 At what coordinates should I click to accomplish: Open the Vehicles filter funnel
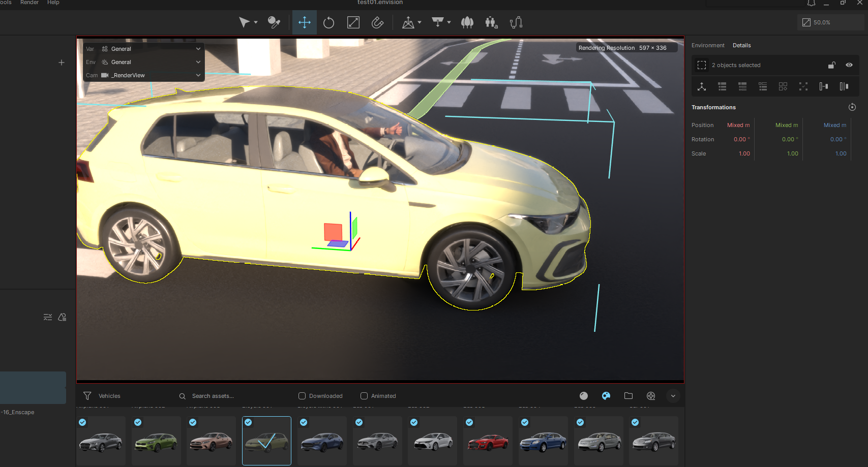click(87, 396)
